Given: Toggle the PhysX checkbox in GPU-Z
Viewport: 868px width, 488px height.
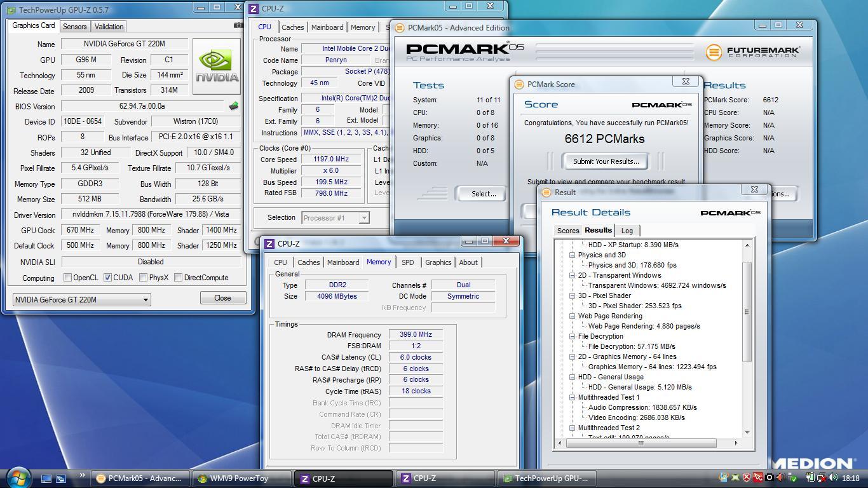Looking at the screenshot, I should tap(144, 278).
